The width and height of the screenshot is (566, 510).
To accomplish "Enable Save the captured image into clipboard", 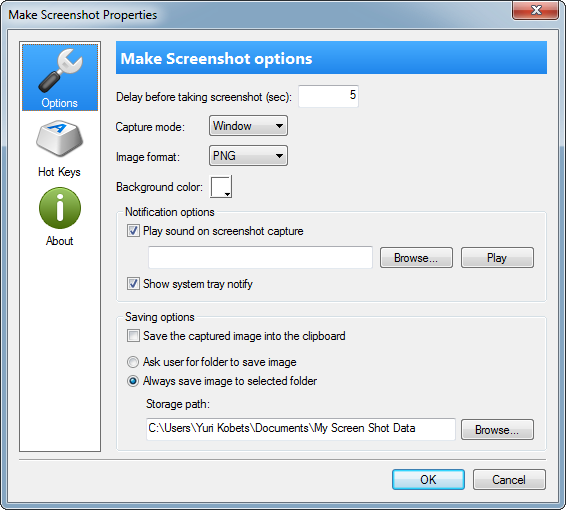I will [133, 336].
